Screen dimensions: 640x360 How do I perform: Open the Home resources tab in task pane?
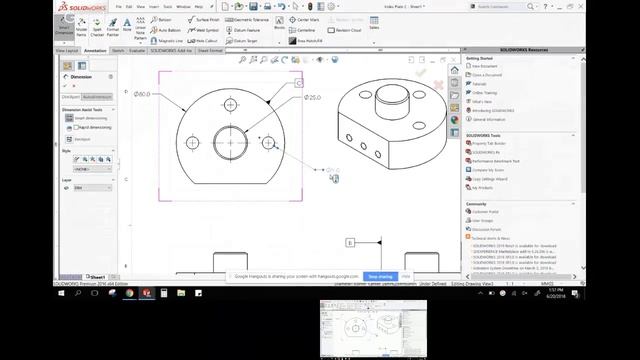click(454, 70)
